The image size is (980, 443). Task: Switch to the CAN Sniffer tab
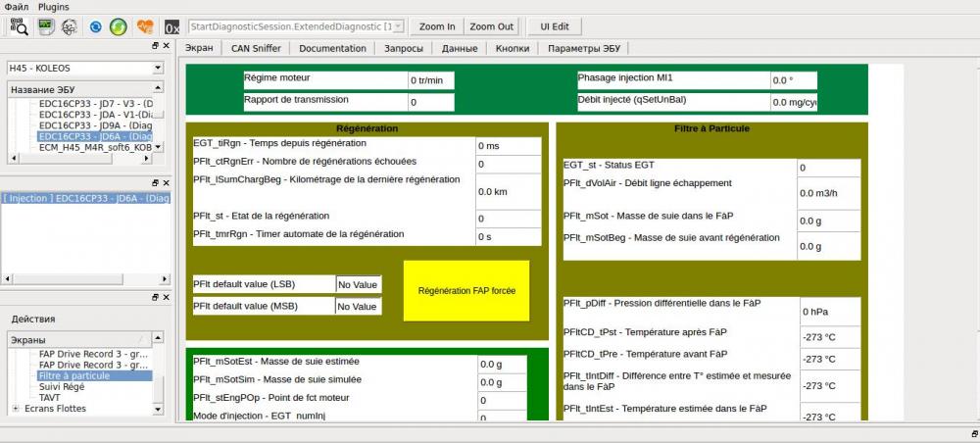click(256, 48)
